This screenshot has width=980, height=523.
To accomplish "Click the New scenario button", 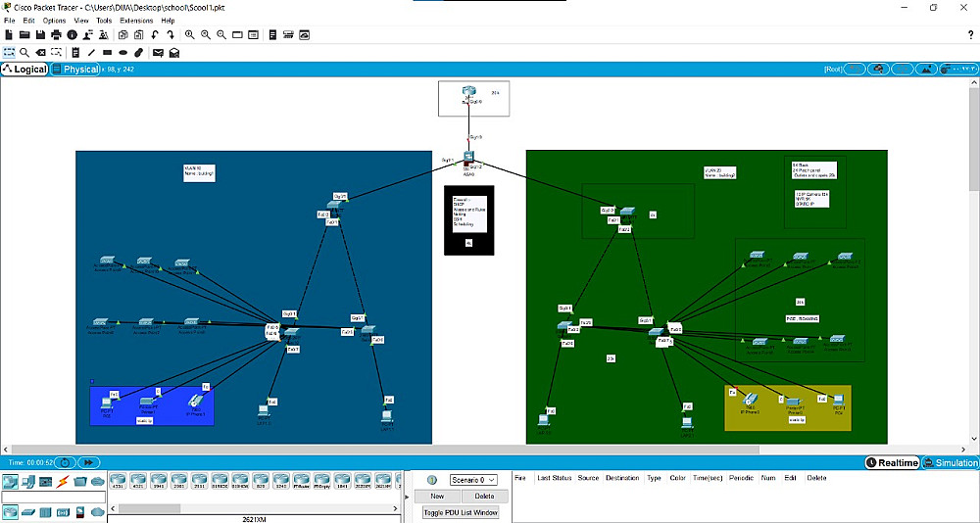I will [x=437, y=497].
